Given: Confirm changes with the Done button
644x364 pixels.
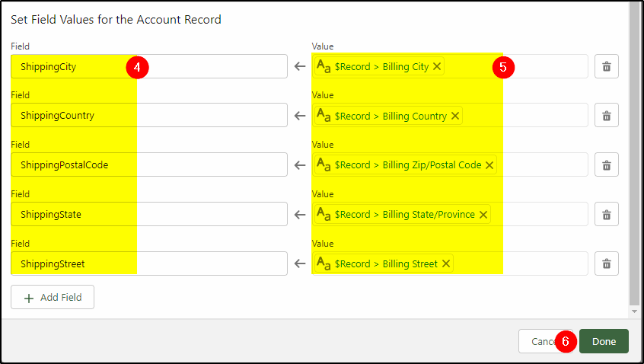Looking at the screenshot, I should [x=604, y=341].
